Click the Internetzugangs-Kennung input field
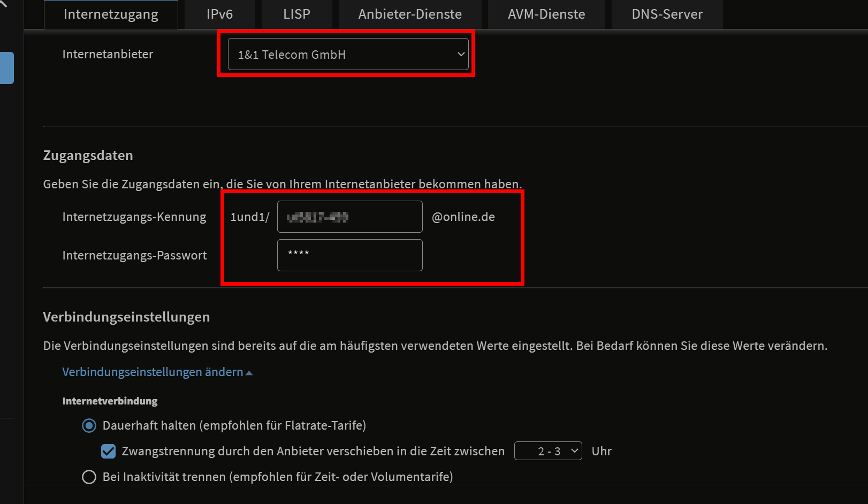The width and height of the screenshot is (868, 504). coord(350,217)
